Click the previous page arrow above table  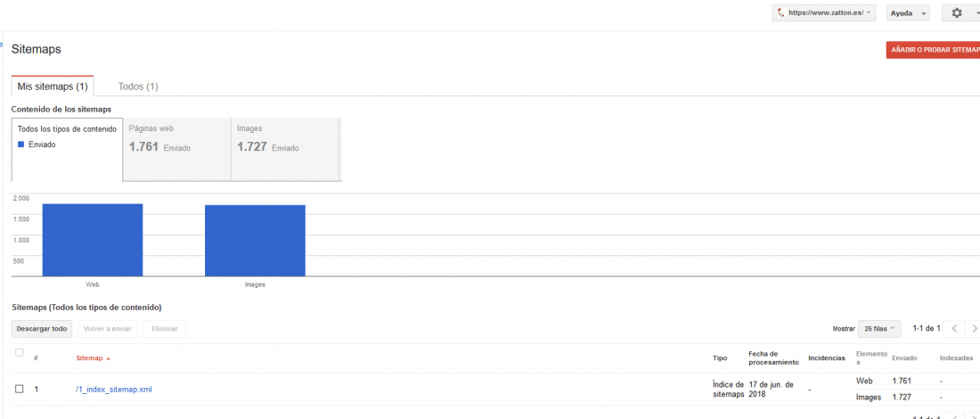pyautogui.click(x=954, y=328)
